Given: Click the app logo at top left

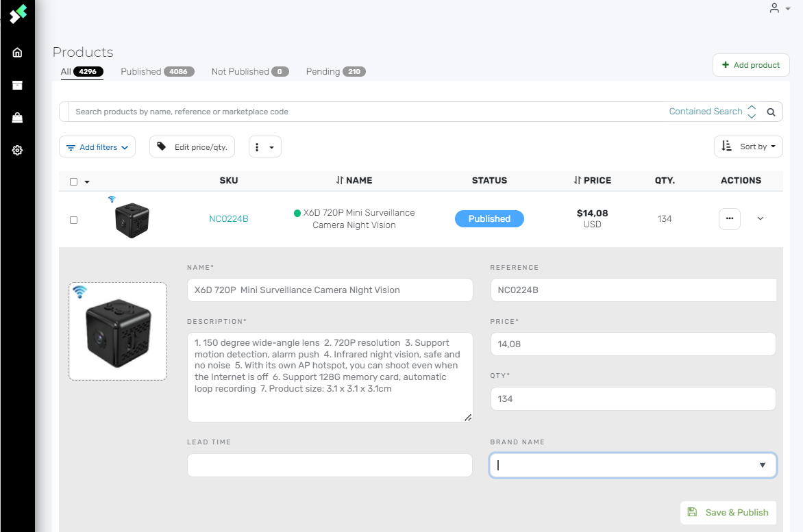Looking at the screenshot, I should [18, 14].
